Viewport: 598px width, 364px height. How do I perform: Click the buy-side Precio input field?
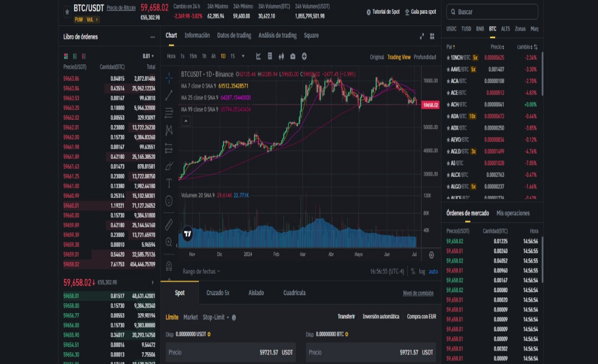click(x=231, y=353)
